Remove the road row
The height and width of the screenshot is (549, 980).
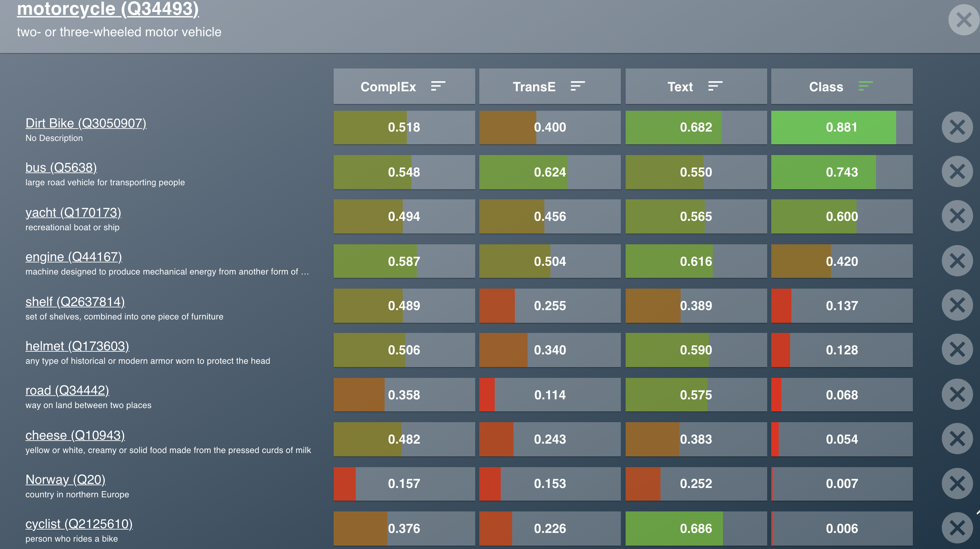coord(957,395)
